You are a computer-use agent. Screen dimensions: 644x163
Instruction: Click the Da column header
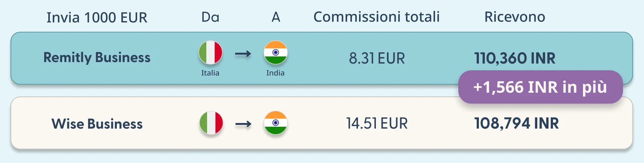click(210, 17)
